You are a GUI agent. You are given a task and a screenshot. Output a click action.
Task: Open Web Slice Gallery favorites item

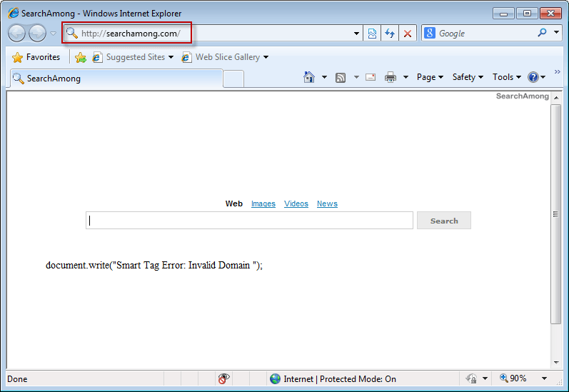[x=225, y=57]
